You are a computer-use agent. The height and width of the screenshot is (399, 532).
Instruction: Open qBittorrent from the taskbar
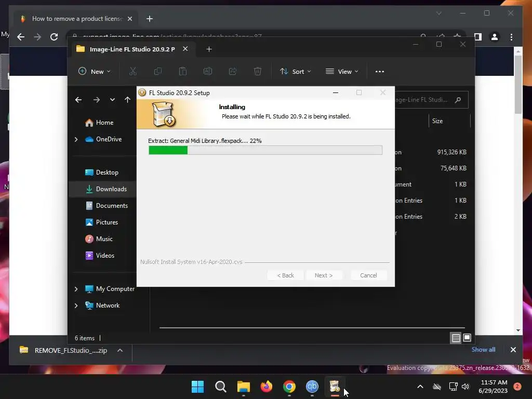pos(312,387)
